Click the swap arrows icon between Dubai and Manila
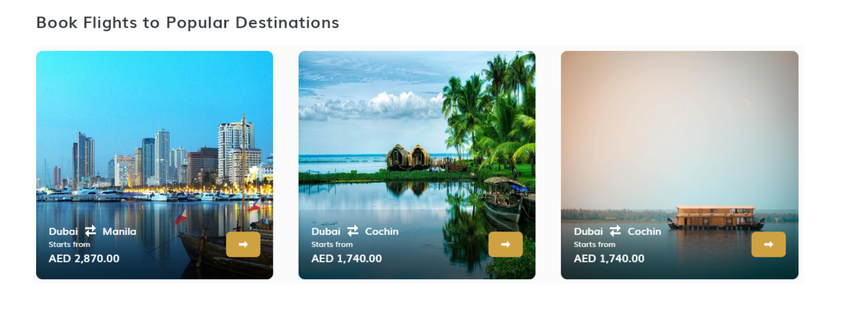 click(90, 231)
